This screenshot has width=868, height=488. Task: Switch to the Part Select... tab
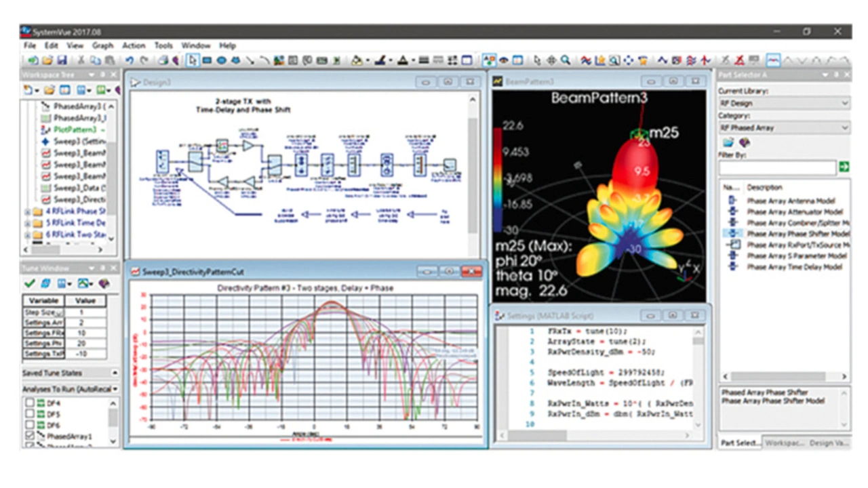[x=740, y=443]
